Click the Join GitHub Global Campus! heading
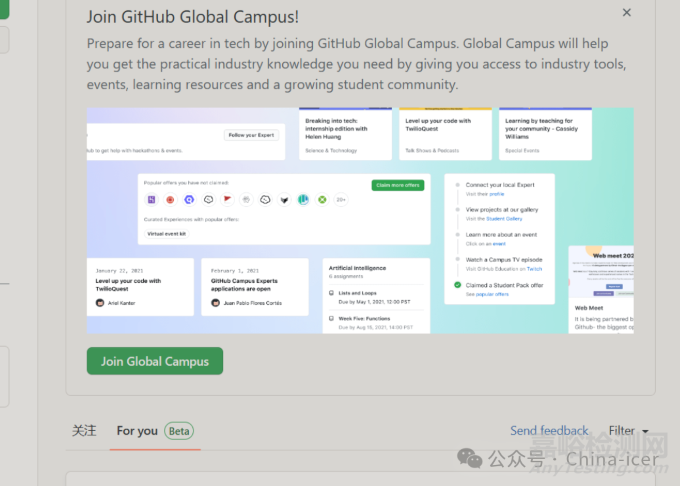Viewport: 680px width, 486px height. click(x=193, y=17)
